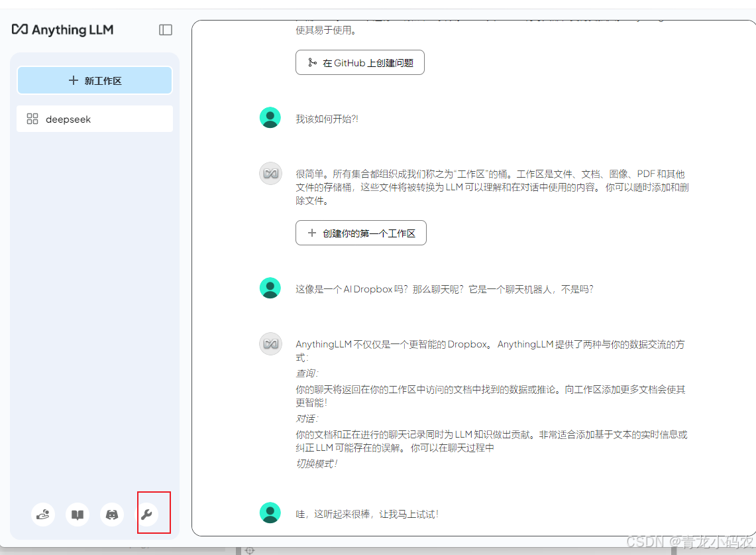Click the support hand-heart icon
This screenshot has width=756, height=555.
pyautogui.click(x=43, y=515)
